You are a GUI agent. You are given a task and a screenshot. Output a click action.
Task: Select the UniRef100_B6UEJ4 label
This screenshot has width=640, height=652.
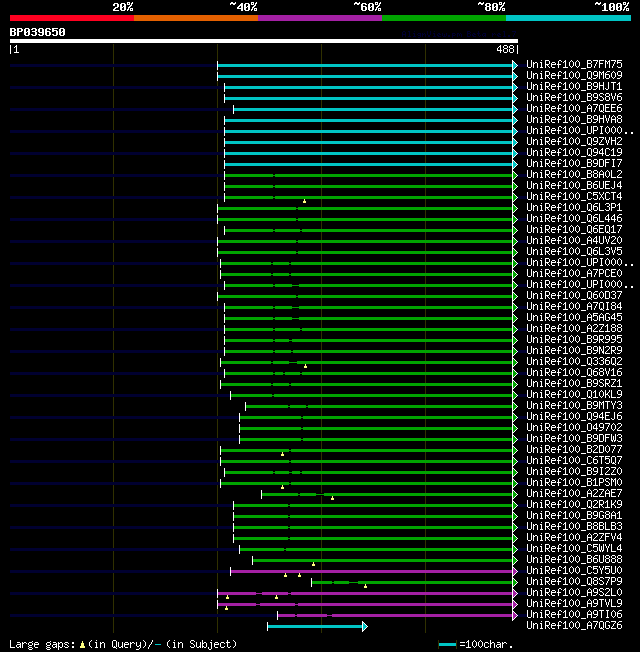pyautogui.click(x=574, y=185)
